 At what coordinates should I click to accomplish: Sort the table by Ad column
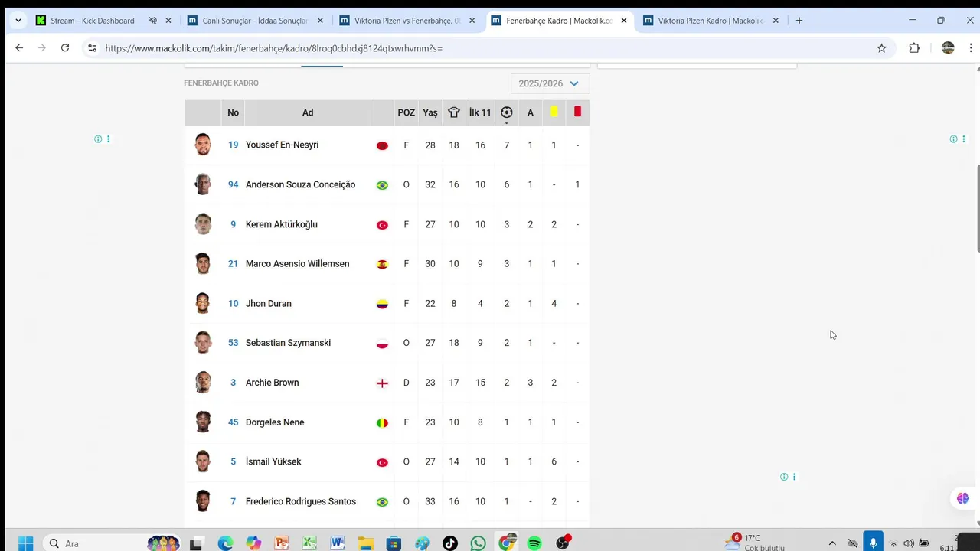(308, 112)
